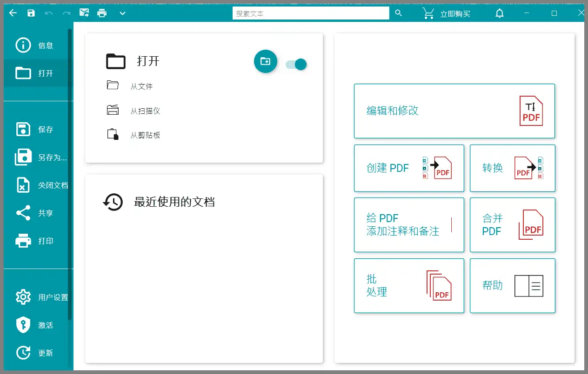Image resolution: width=588 pixels, height=374 pixels.
Task: Click the circular teal open-folder button
Action: (x=265, y=61)
